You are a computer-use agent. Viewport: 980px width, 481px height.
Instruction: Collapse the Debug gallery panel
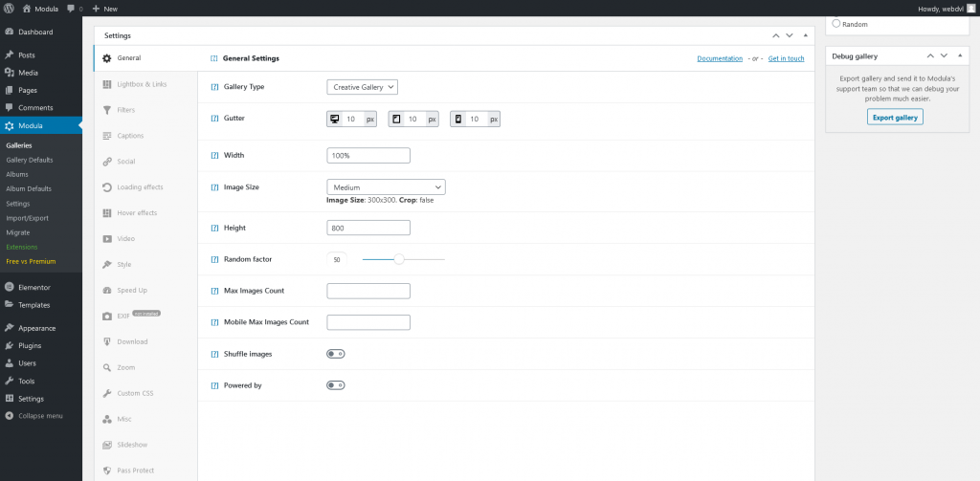[x=959, y=56]
